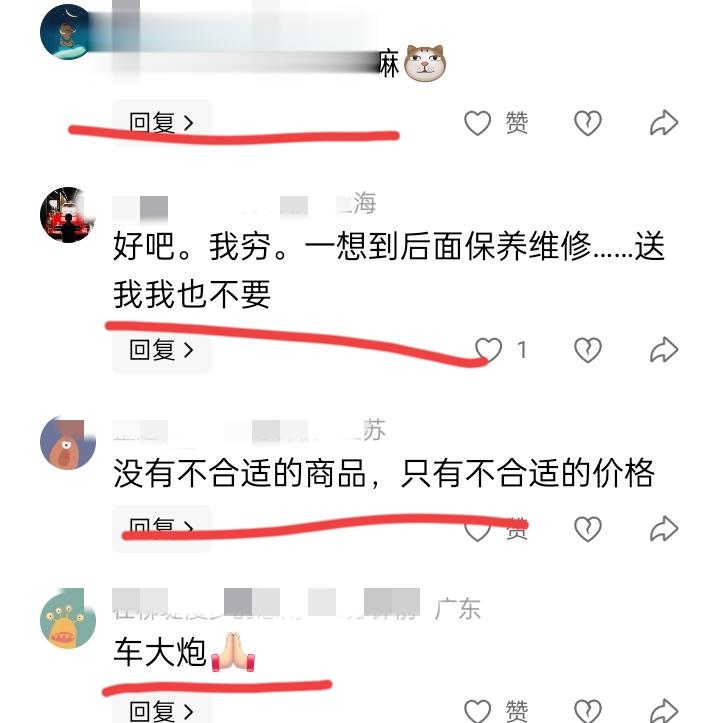Expand reply under 我我也不要 comment
The width and height of the screenshot is (712, 723).
[162, 350]
